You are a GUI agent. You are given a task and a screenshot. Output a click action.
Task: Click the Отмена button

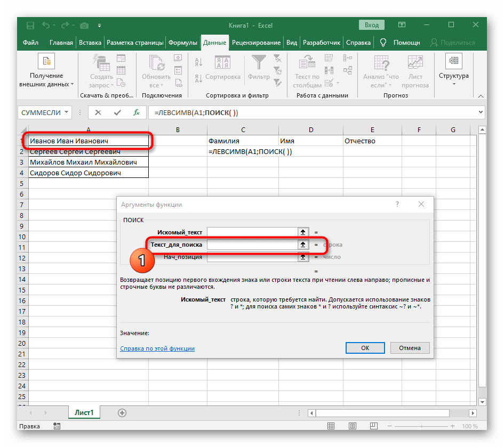[410, 348]
